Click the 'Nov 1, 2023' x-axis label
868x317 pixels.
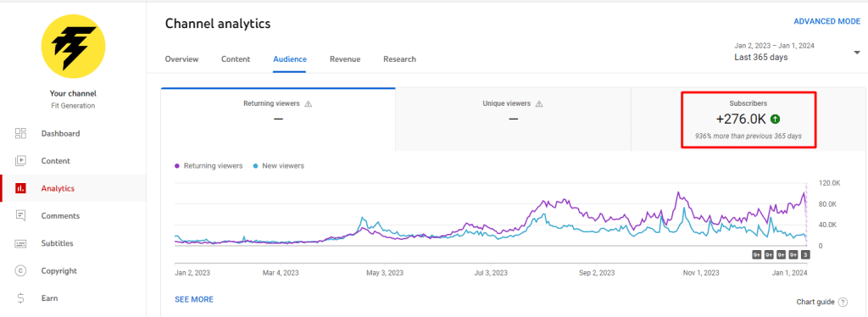pos(701,273)
